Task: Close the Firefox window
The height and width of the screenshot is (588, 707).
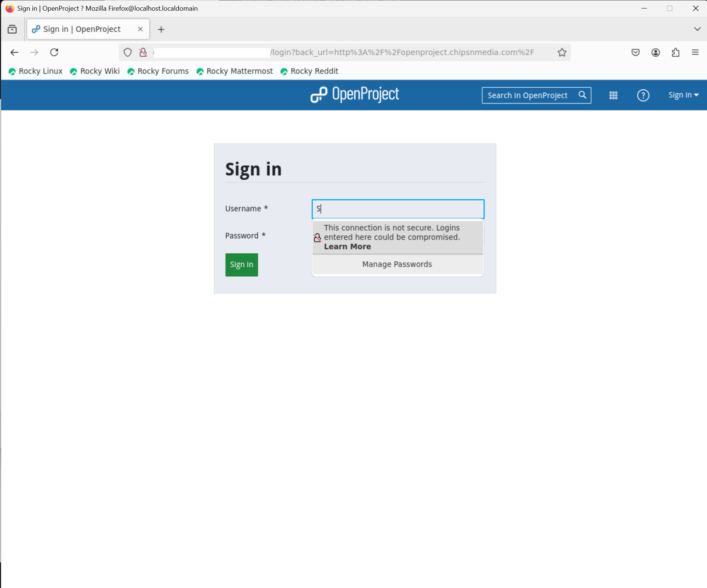Action: coord(696,8)
